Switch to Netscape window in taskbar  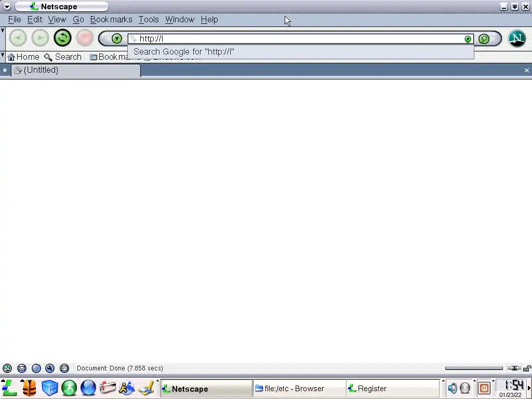click(206, 389)
